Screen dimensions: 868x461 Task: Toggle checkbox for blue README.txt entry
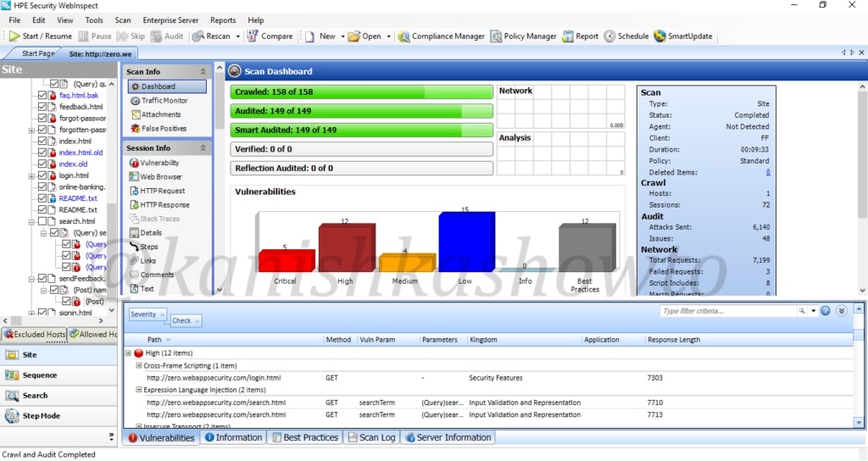click(42, 198)
